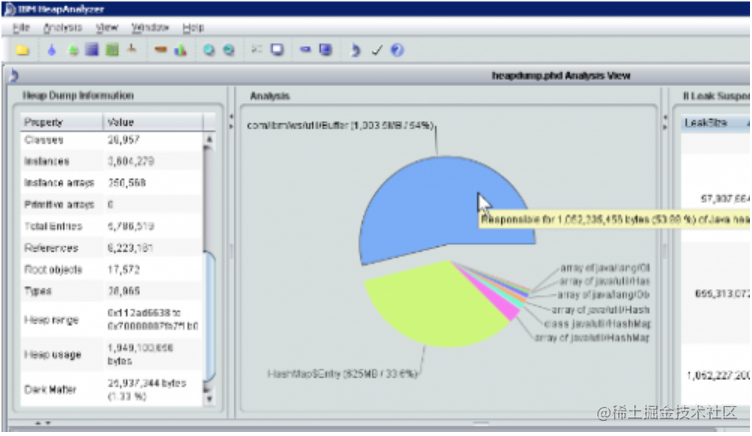Click the black checkmark toolbar icon

click(x=377, y=50)
